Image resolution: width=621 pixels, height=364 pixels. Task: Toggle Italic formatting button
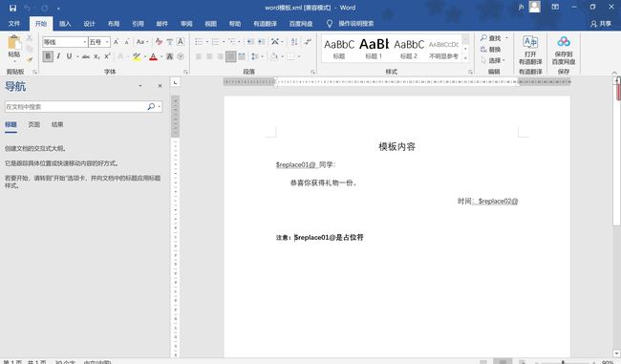pos(58,56)
